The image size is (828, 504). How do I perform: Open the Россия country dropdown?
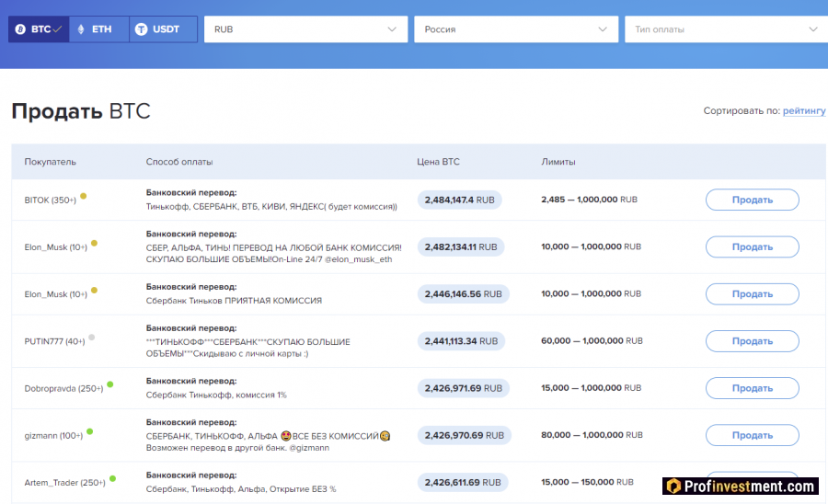516,29
